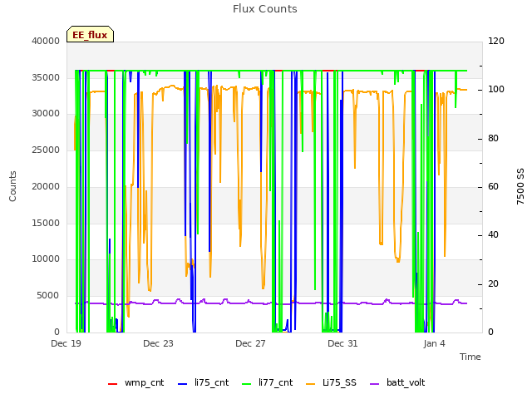The width and height of the screenshot is (532, 399).
Task: Toggle the wmp_cnt legend entry
Action: pos(135,383)
